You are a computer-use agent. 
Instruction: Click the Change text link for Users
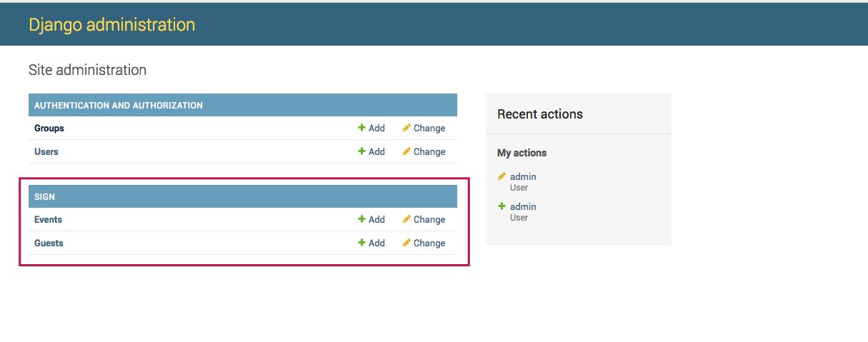coord(429,152)
